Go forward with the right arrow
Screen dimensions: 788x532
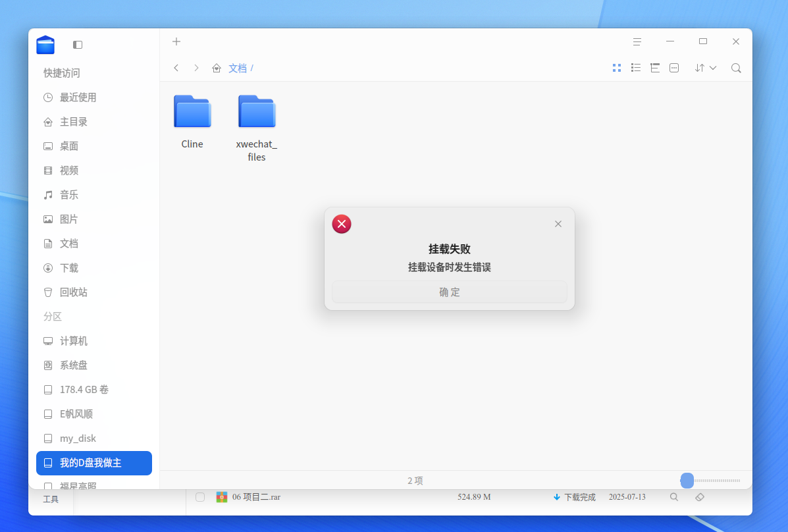pyautogui.click(x=196, y=68)
